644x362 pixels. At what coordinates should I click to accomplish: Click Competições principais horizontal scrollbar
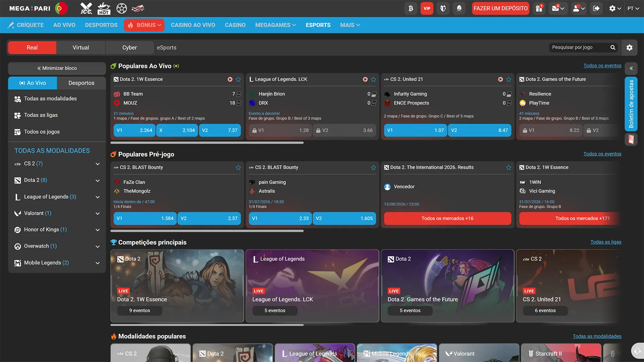[x=207, y=325]
